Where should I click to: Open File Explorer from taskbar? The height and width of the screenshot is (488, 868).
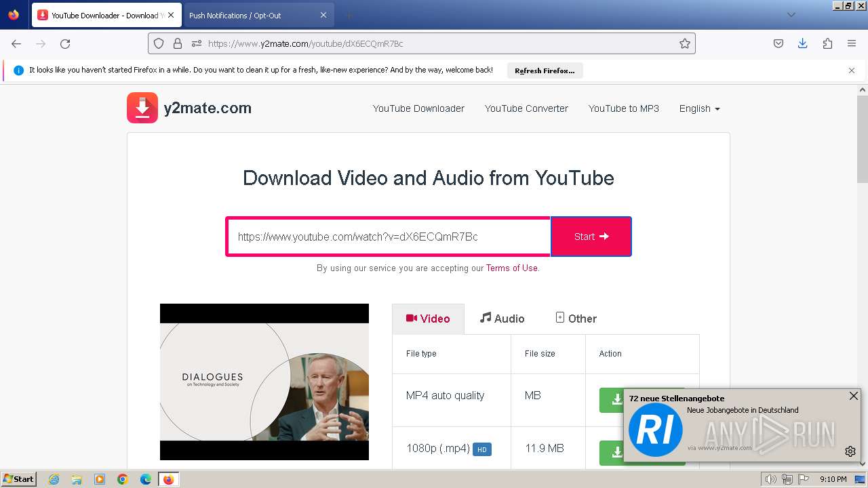(x=77, y=479)
